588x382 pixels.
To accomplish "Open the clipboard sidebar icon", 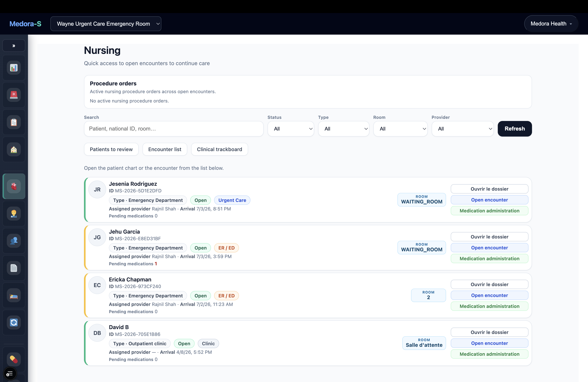I will (14, 122).
